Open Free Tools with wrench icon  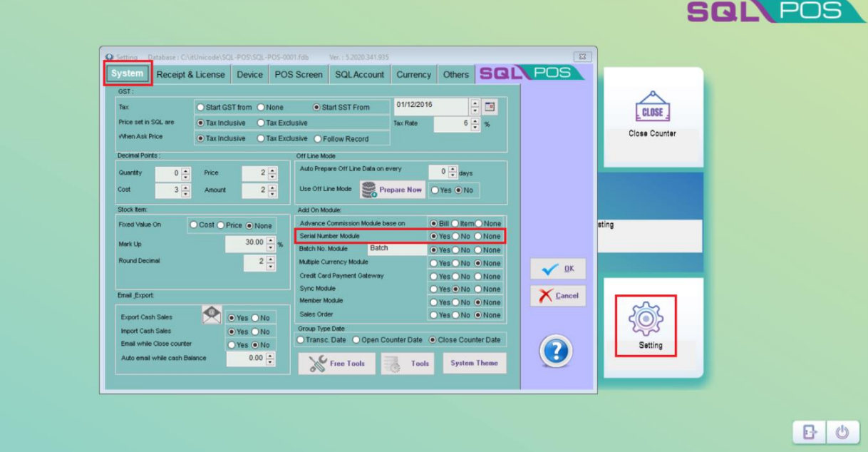(336, 364)
